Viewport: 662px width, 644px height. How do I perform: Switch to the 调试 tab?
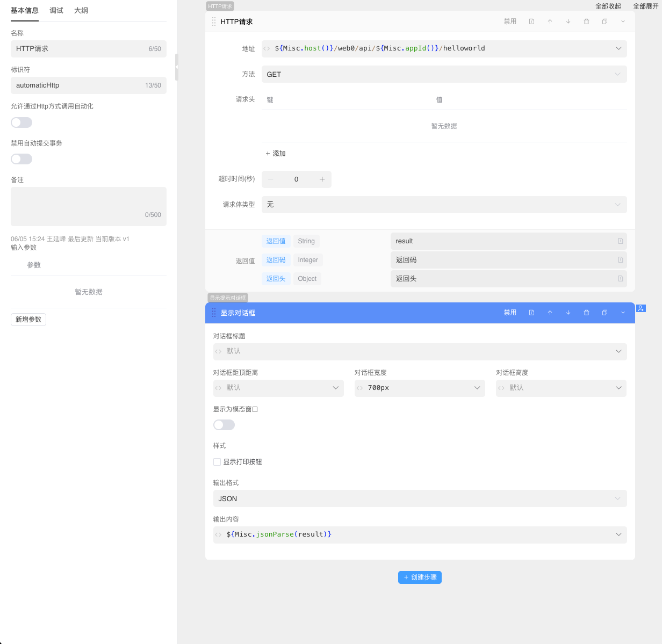click(x=56, y=11)
